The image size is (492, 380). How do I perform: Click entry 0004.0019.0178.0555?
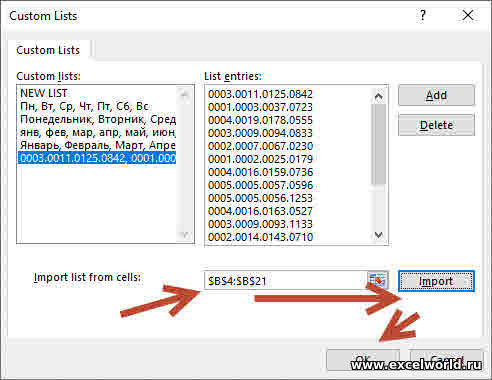[x=260, y=120]
